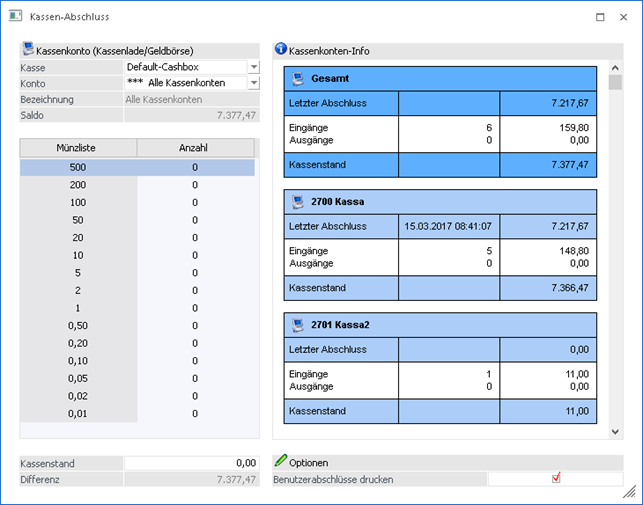Viewport: 643px width, 505px height.
Task: Toggle Benutzerabschlüsse drucken checkbox
Action: [556, 479]
